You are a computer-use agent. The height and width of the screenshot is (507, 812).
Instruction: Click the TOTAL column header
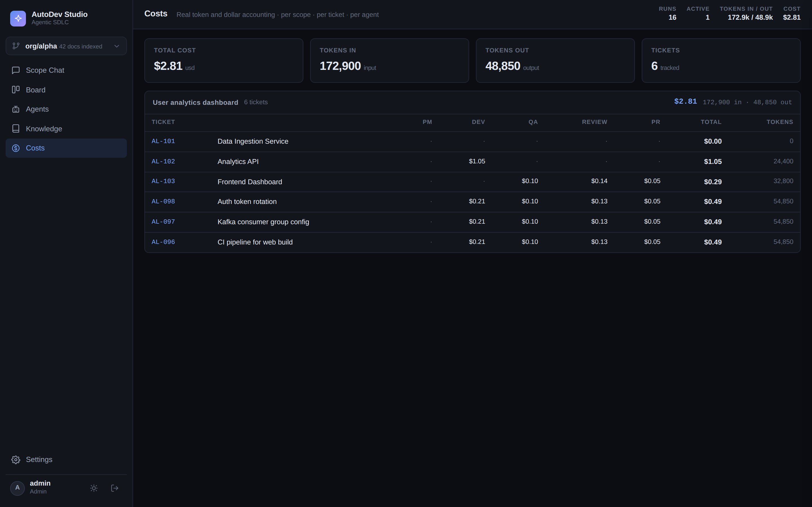[x=711, y=122]
